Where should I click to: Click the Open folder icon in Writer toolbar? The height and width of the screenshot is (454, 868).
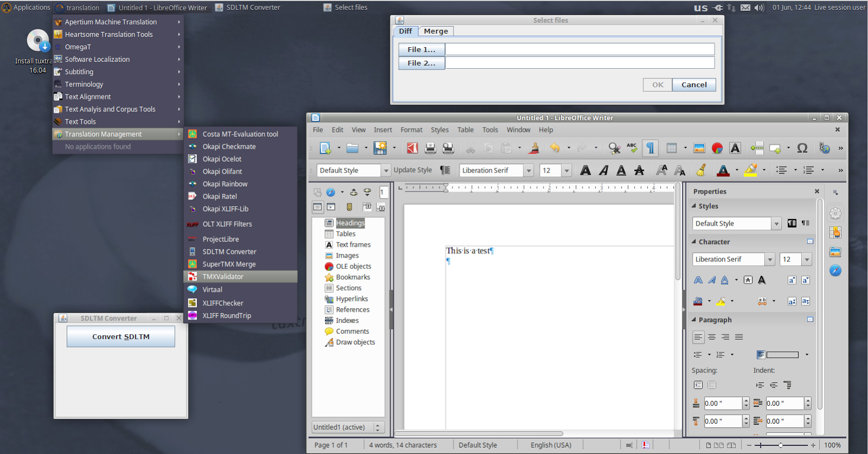pyautogui.click(x=353, y=148)
